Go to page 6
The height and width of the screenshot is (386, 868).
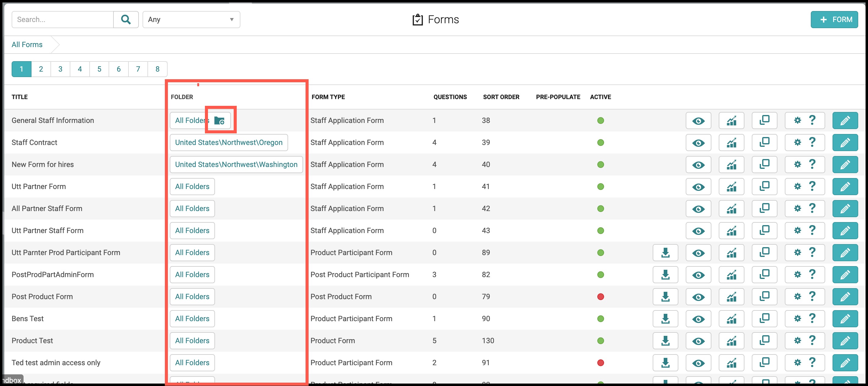tap(119, 69)
